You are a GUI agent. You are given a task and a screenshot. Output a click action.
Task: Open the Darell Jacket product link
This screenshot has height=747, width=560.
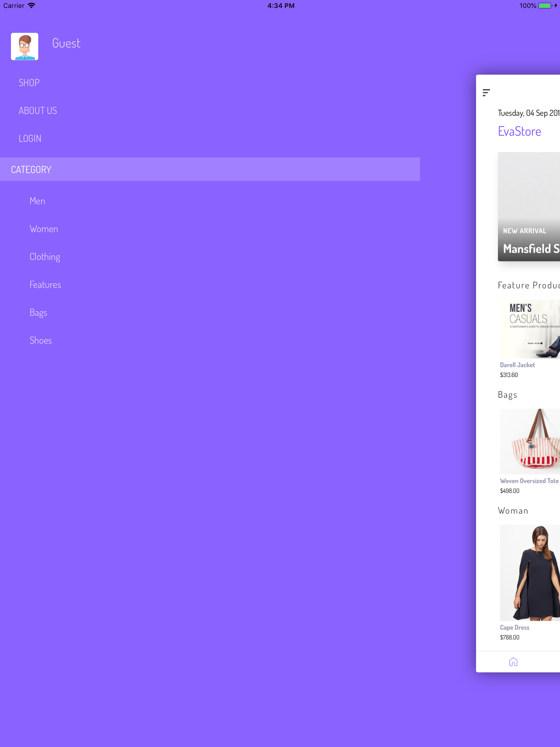pyautogui.click(x=517, y=365)
